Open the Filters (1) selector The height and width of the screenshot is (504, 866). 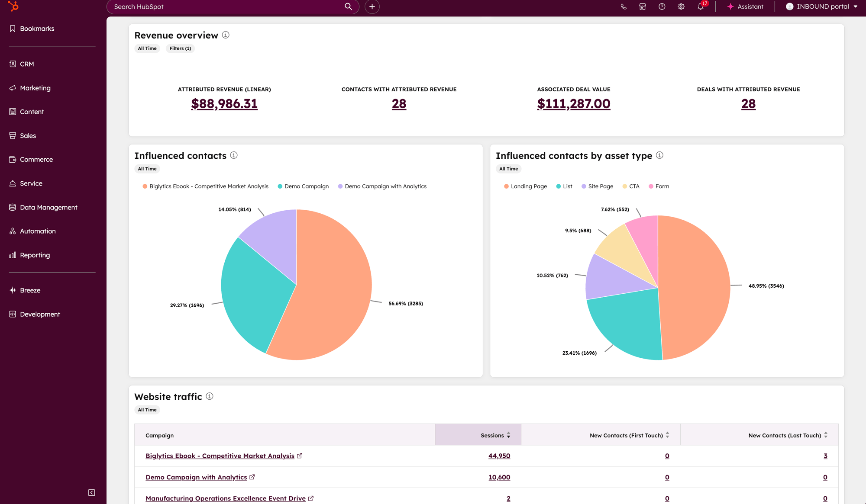tap(180, 48)
